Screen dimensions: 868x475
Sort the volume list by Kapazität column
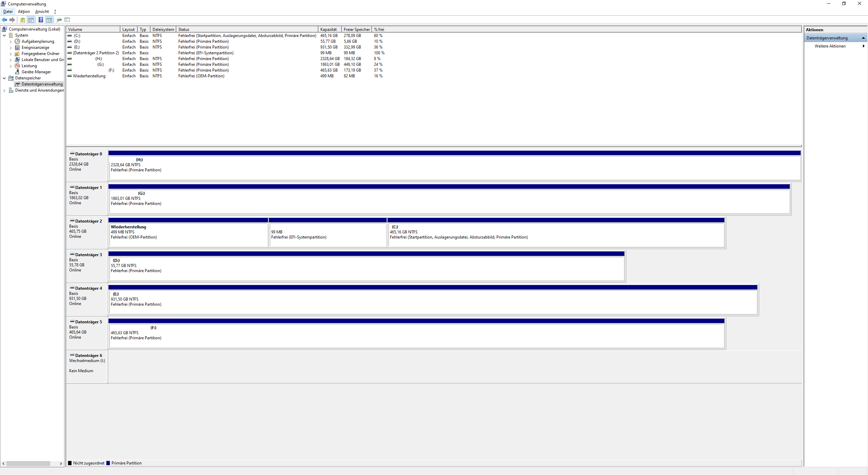328,30
